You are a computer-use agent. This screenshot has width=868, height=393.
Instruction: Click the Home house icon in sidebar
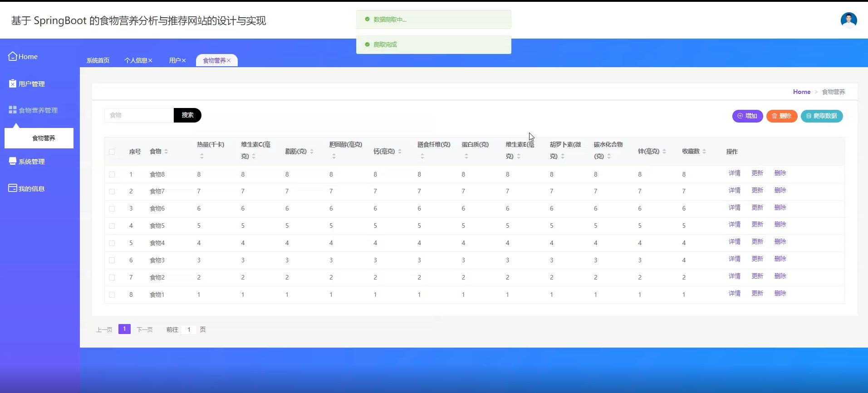[x=13, y=56]
